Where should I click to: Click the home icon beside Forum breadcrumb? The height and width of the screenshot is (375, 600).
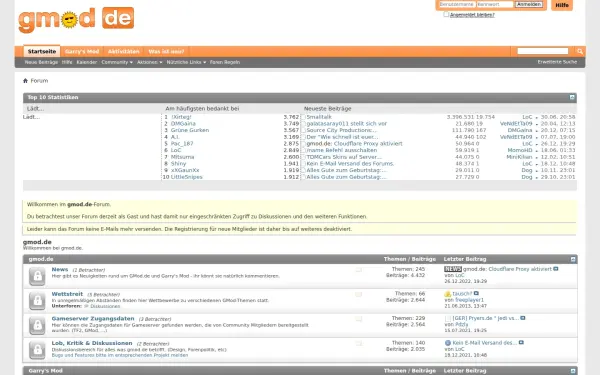pyautogui.click(x=25, y=81)
